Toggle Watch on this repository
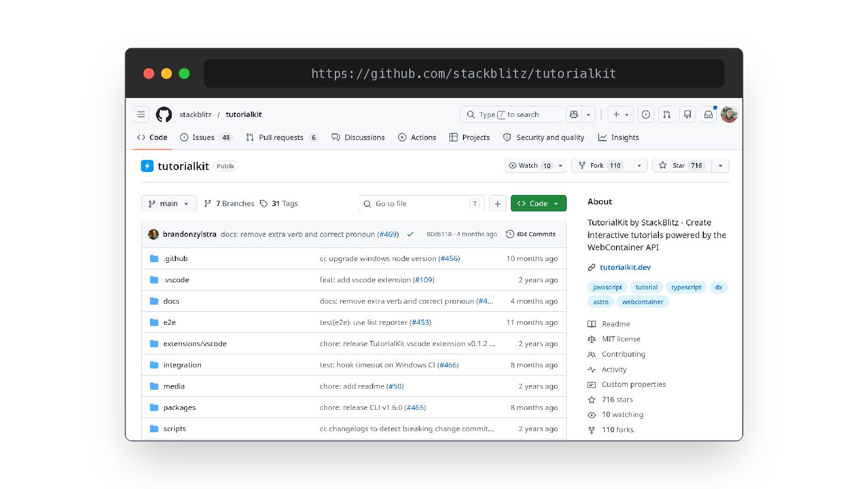 pos(530,166)
